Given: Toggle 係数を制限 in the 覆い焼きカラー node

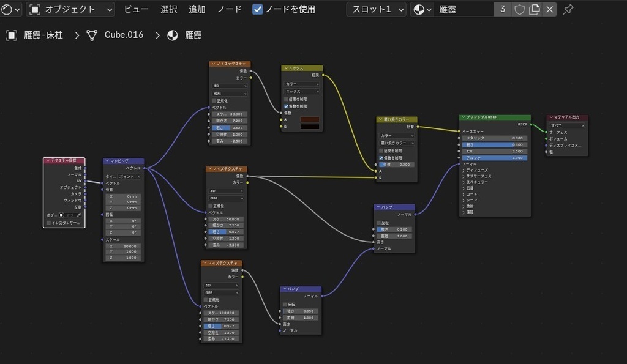Looking at the screenshot, I should (x=381, y=158).
